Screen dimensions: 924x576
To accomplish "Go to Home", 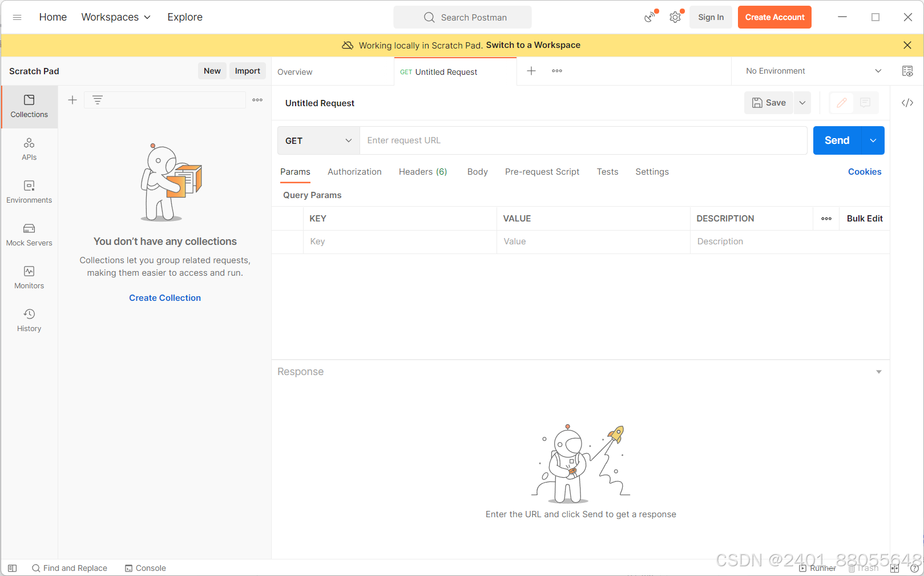I will point(53,17).
